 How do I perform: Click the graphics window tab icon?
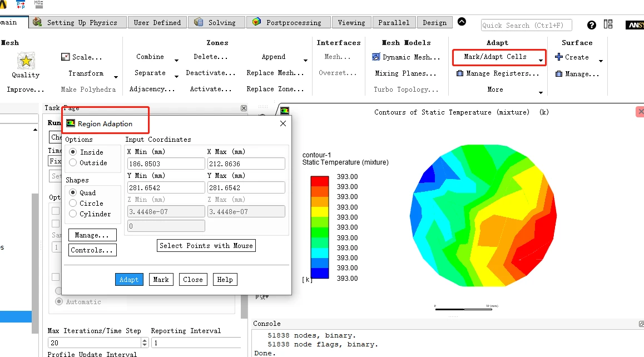coord(285,111)
